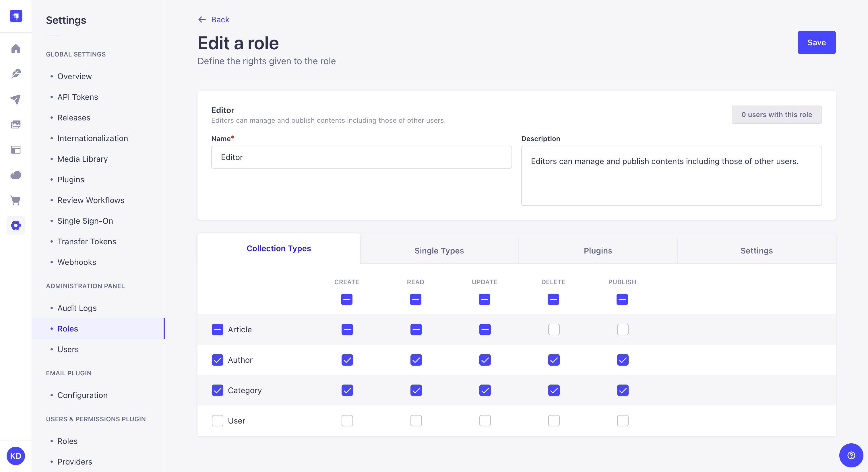Viewport: 868px width, 472px height.
Task: Open the Media Library image icon
Action: point(15,124)
